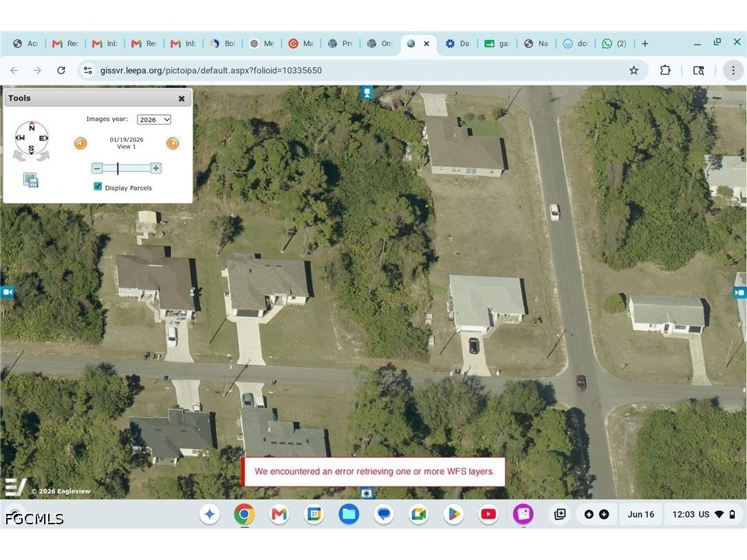The width and height of the screenshot is (747, 560).
Task: Click the 01/19/2026 View 1 label
Action: pos(127,143)
